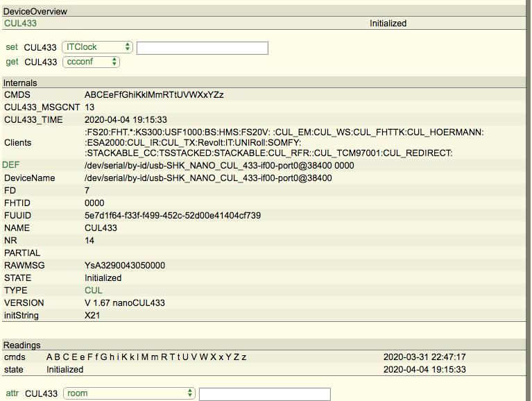Select the DeviceName path value

[x=208, y=178]
